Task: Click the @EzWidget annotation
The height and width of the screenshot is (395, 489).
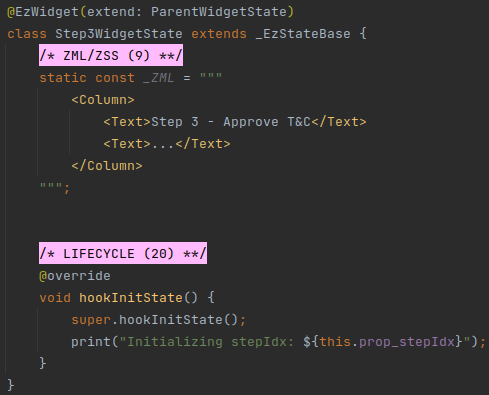Action: pos(43,12)
